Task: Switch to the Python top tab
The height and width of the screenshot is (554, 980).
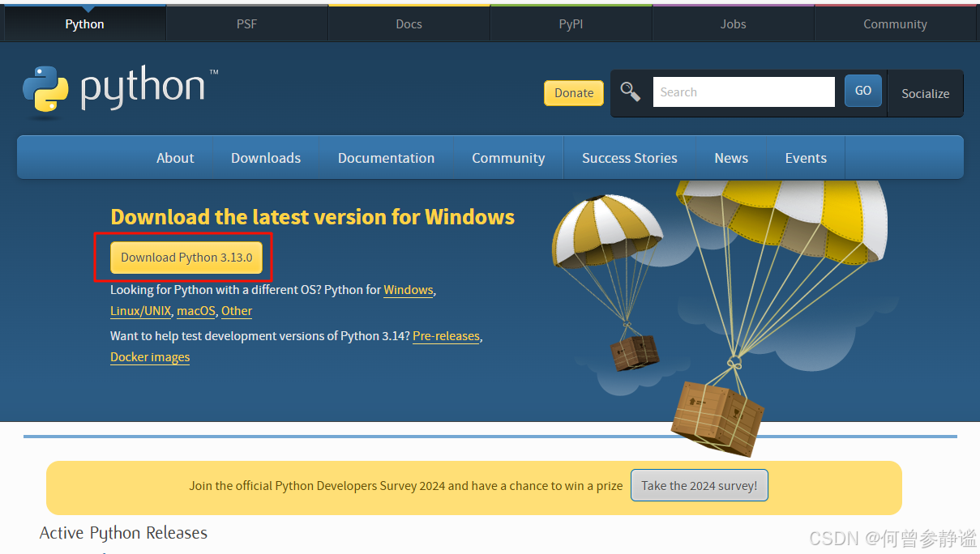Action: point(84,23)
